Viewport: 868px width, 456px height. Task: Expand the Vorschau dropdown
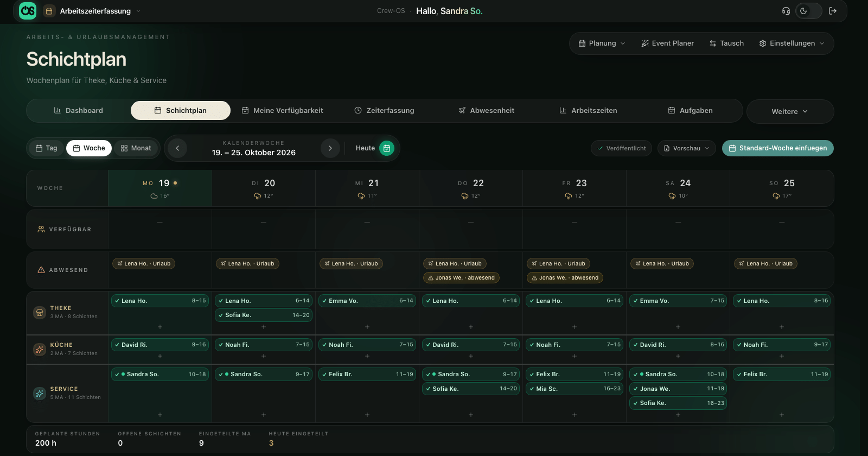tap(687, 148)
